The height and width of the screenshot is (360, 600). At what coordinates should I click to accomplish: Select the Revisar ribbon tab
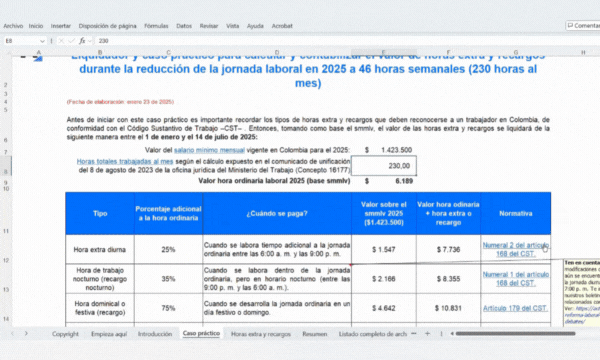pyautogui.click(x=209, y=26)
